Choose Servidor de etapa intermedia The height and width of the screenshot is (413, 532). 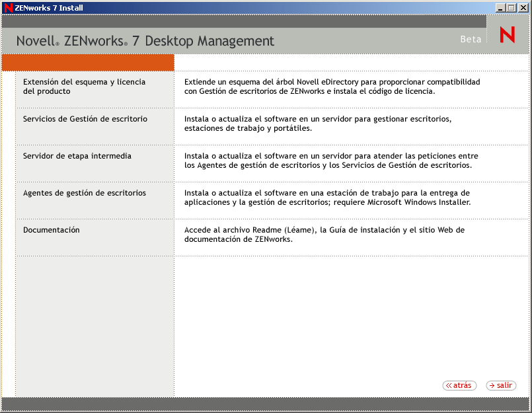click(77, 156)
